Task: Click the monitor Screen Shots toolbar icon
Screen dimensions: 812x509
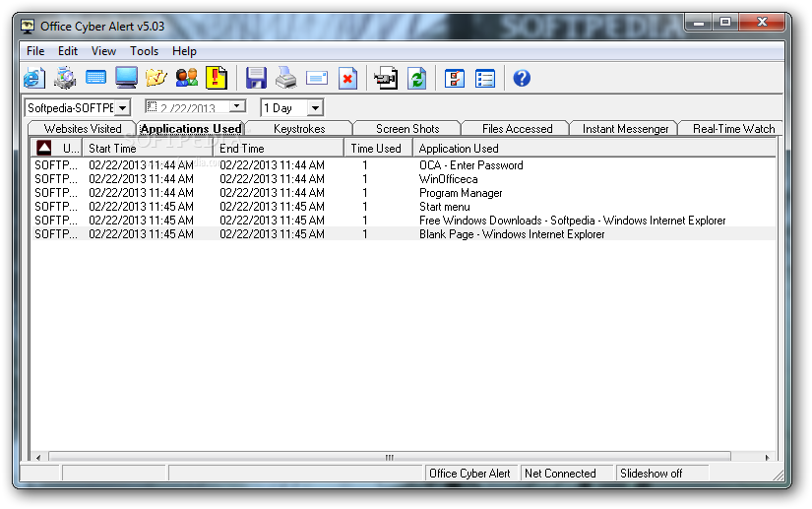Action: click(126, 78)
